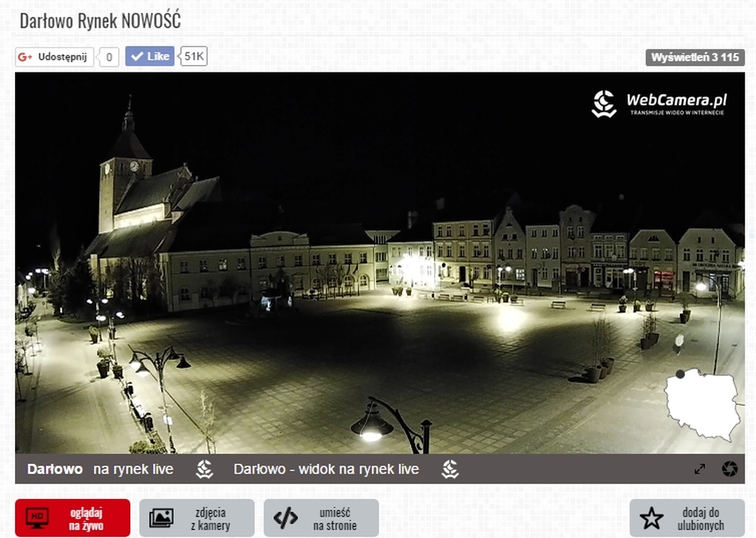Click the 'oglądaj na żywo' red button
This screenshot has width=756, height=538.
click(x=73, y=518)
